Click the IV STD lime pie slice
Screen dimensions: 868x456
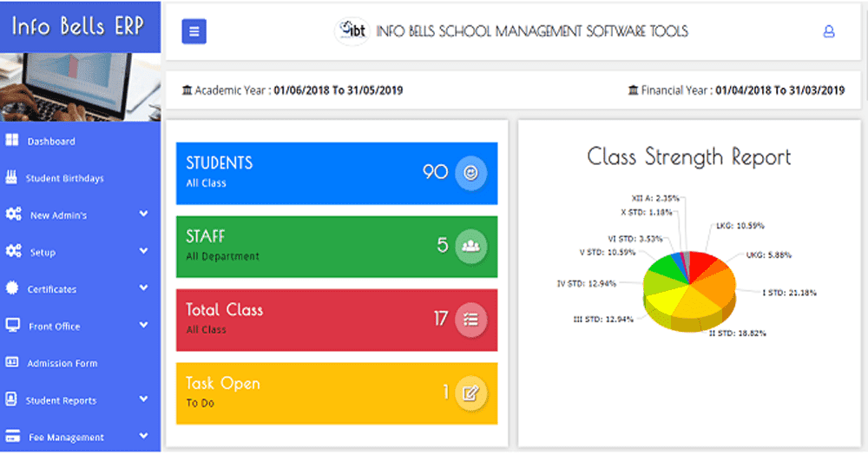662,282
